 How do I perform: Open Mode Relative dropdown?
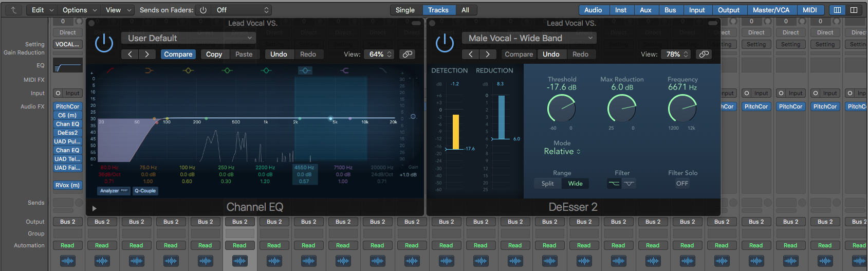click(562, 152)
